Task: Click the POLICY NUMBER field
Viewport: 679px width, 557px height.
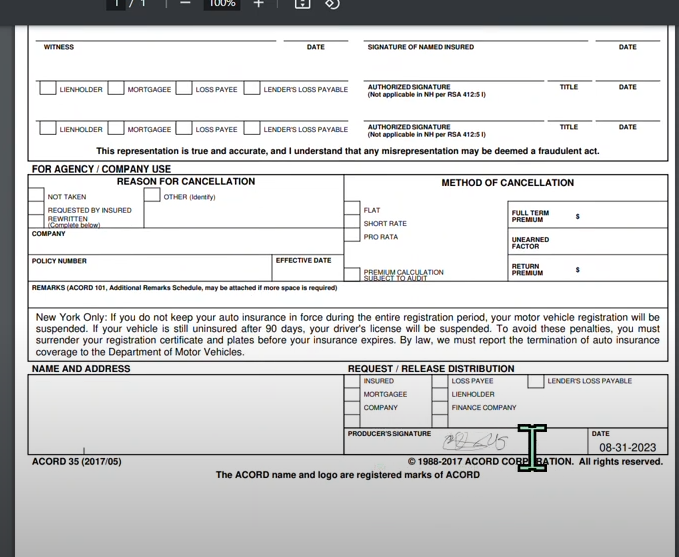Action: pos(150,268)
